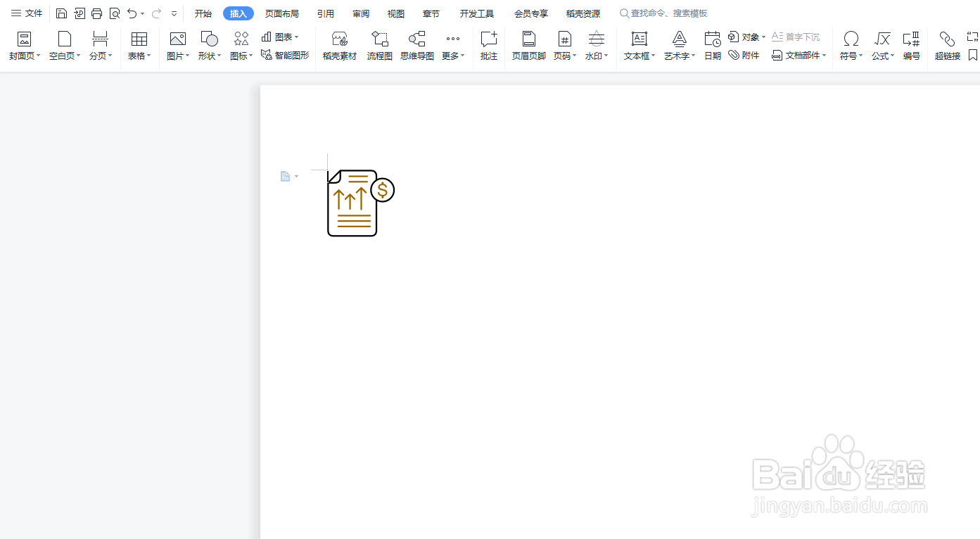Open the 视图 tab
Viewport: 980px width, 539px height.
(x=396, y=13)
